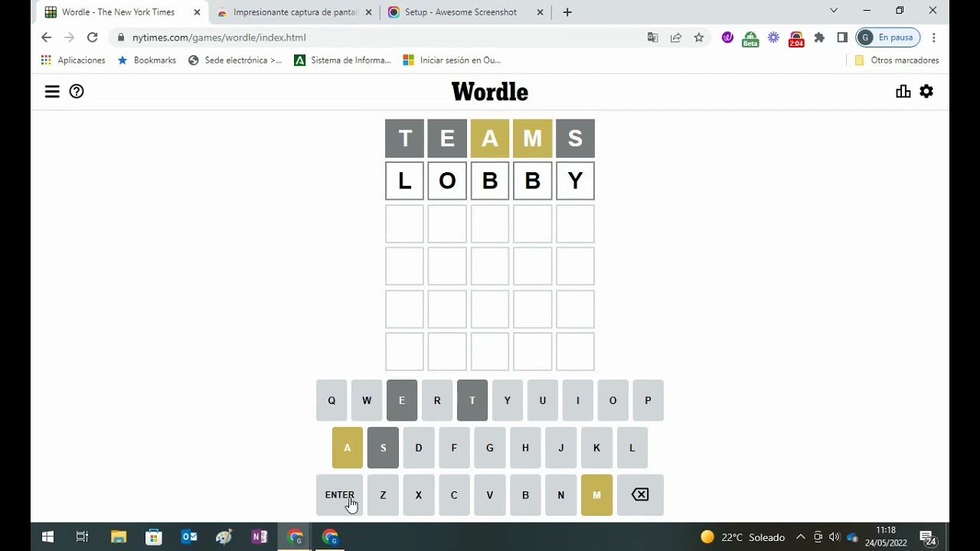Open the Wordle help question mark

[77, 92]
